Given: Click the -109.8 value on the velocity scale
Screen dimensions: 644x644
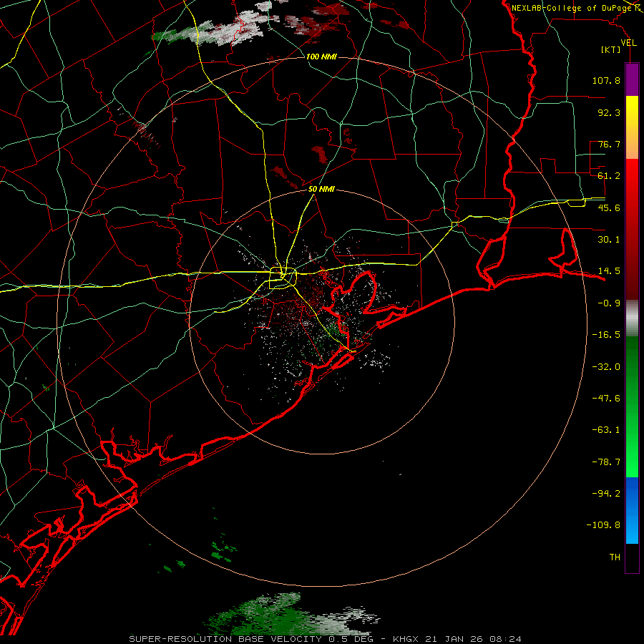Looking at the screenshot, I should tap(603, 525).
